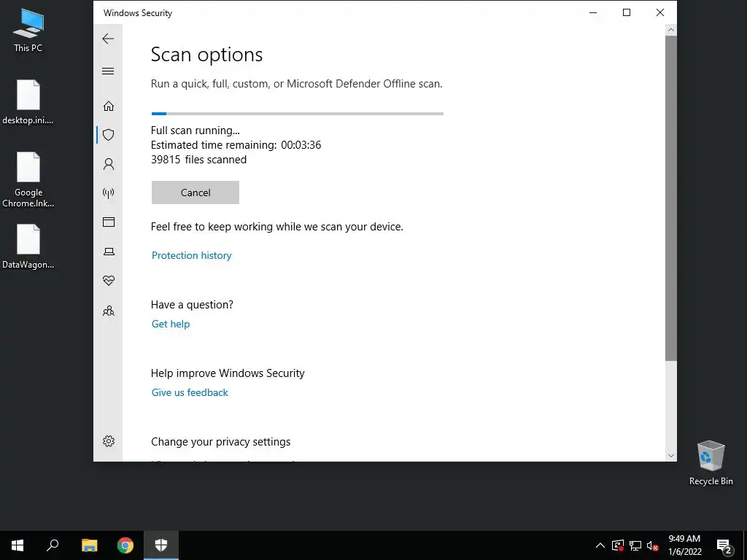Open Device security laptop icon

click(x=109, y=252)
